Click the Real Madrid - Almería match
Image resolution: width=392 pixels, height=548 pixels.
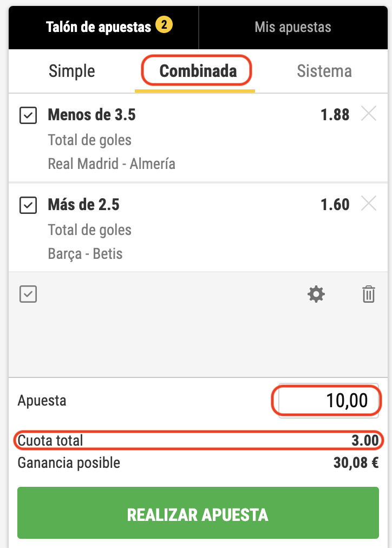112,164
